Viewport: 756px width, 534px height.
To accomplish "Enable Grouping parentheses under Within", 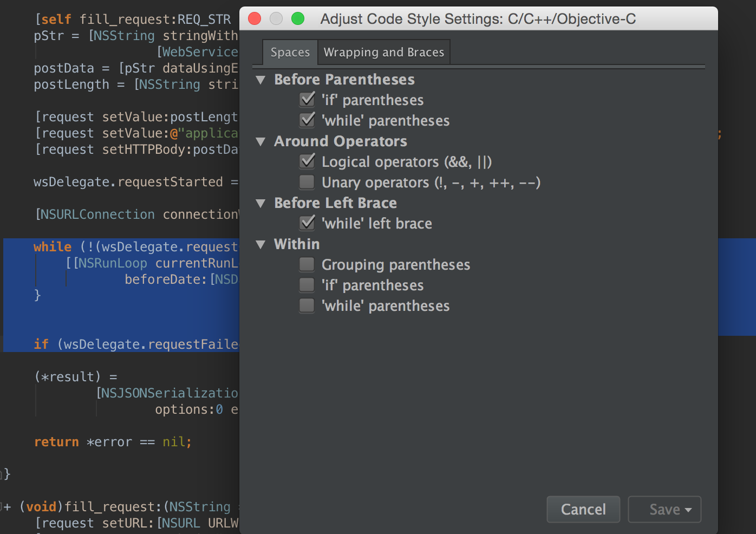I will point(307,264).
